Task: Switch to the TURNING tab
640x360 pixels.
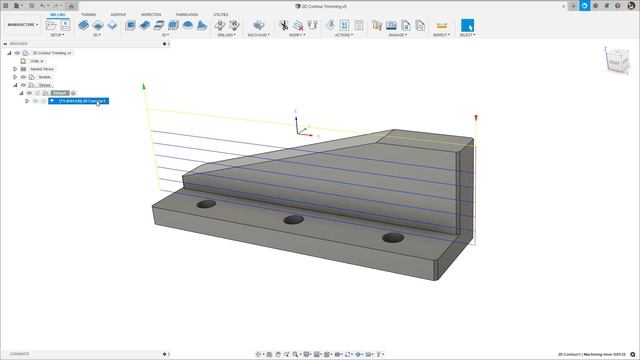Action: click(88, 15)
